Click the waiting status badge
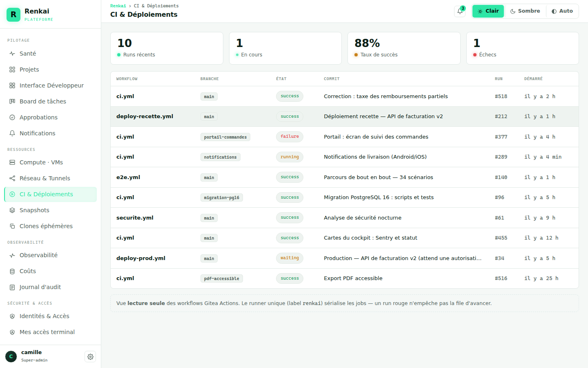 pyautogui.click(x=290, y=258)
